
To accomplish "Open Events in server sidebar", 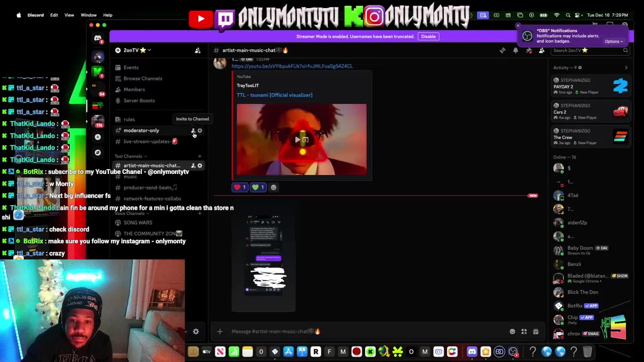I will tap(131, 67).
